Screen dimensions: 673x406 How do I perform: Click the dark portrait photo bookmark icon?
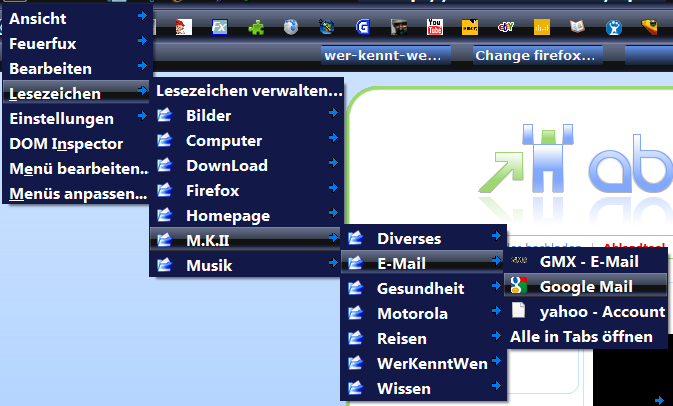pyautogui.click(x=399, y=27)
